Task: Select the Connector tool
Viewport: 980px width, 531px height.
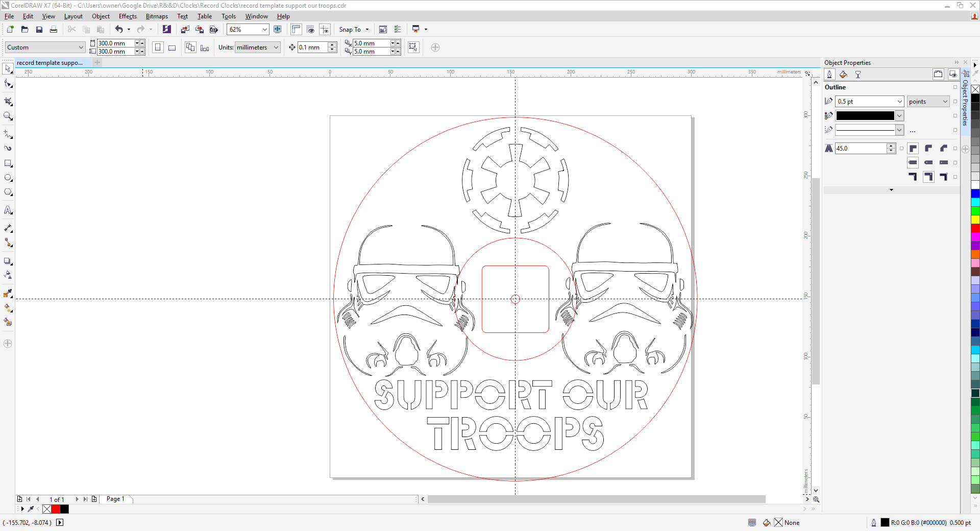Action: point(8,243)
